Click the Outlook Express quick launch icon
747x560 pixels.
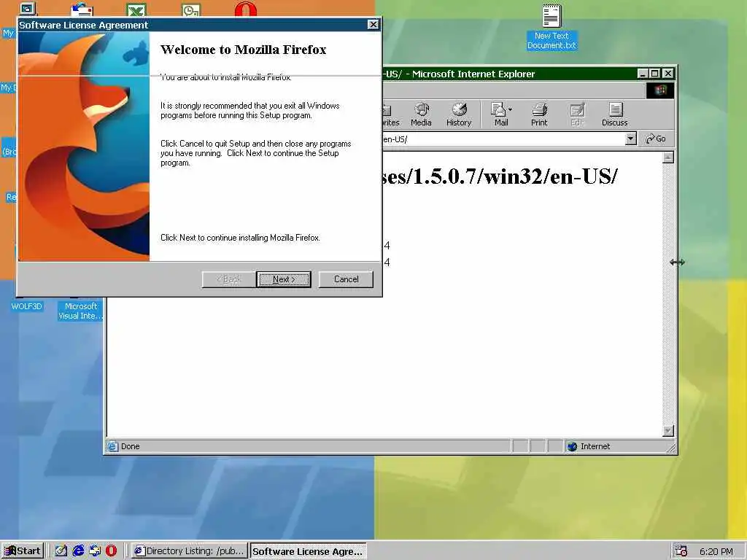coord(95,551)
